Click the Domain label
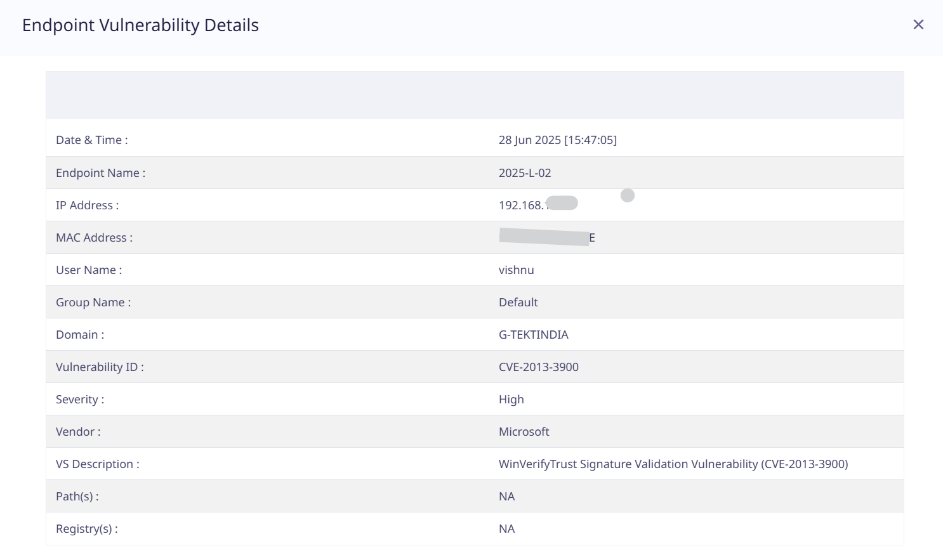Image resolution: width=943 pixels, height=560 pixels. click(x=80, y=335)
